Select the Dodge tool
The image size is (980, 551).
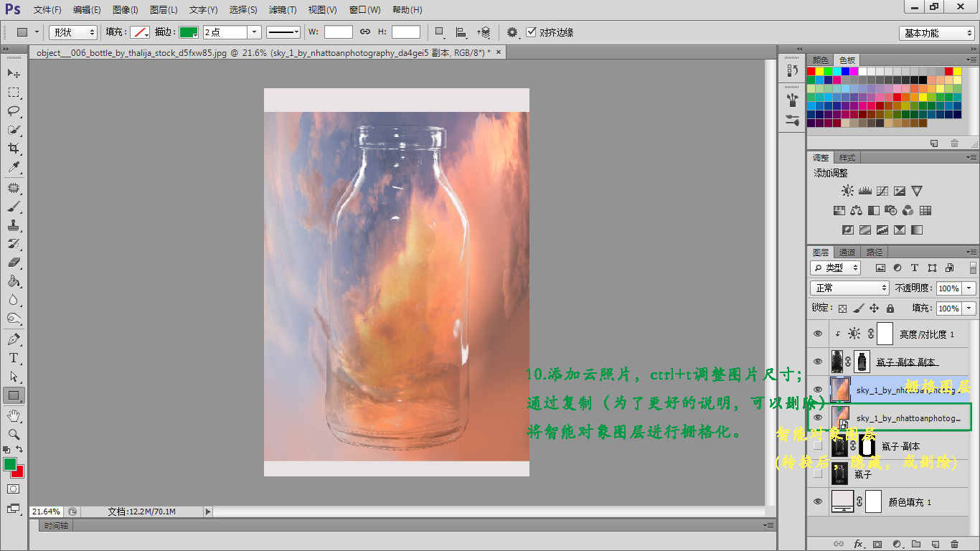(x=14, y=319)
